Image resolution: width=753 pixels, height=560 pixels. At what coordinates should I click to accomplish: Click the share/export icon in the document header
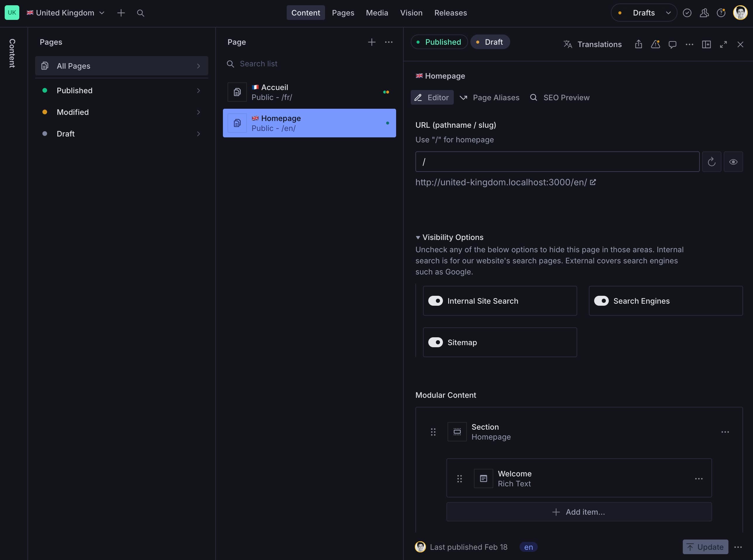coord(639,44)
